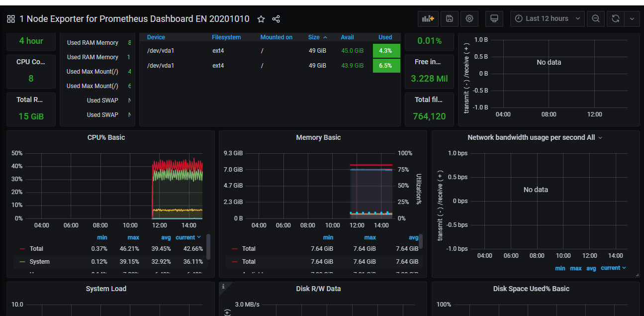The image size is (644, 316).
Task: Add a new panel
Action: point(428,18)
